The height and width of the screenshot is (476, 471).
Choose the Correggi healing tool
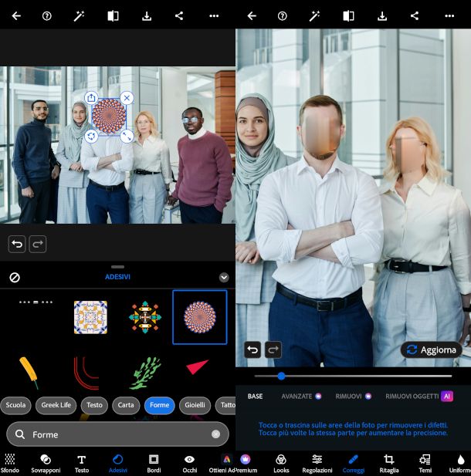pos(353,462)
